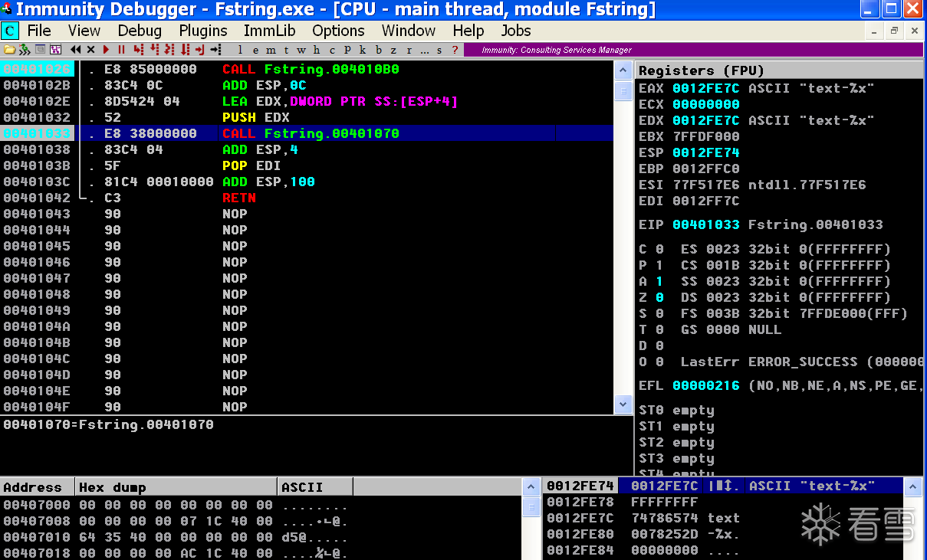Open the Plugins menu
The width and height of the screenshot is (927, 560).
click(x=203, y=31)
